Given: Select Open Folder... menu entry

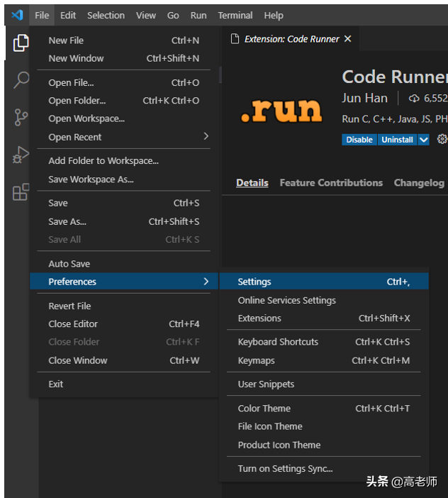Looking at the screenshot, I should coord(124,100).
